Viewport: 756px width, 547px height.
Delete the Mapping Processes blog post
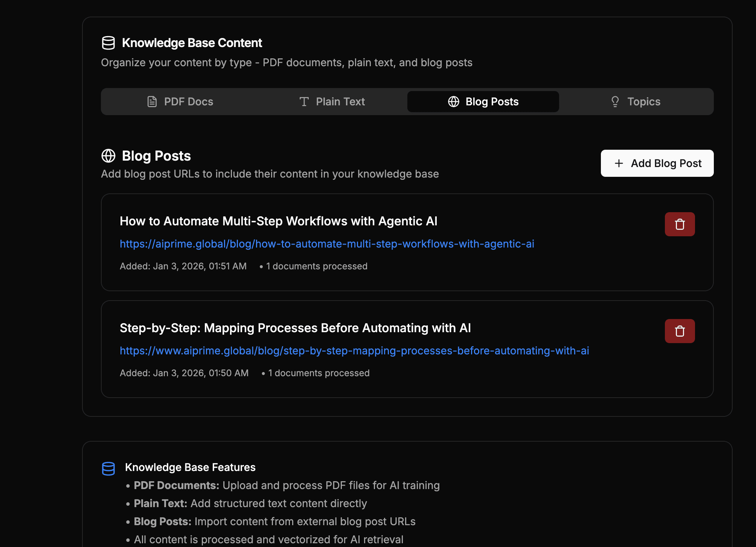680,331
